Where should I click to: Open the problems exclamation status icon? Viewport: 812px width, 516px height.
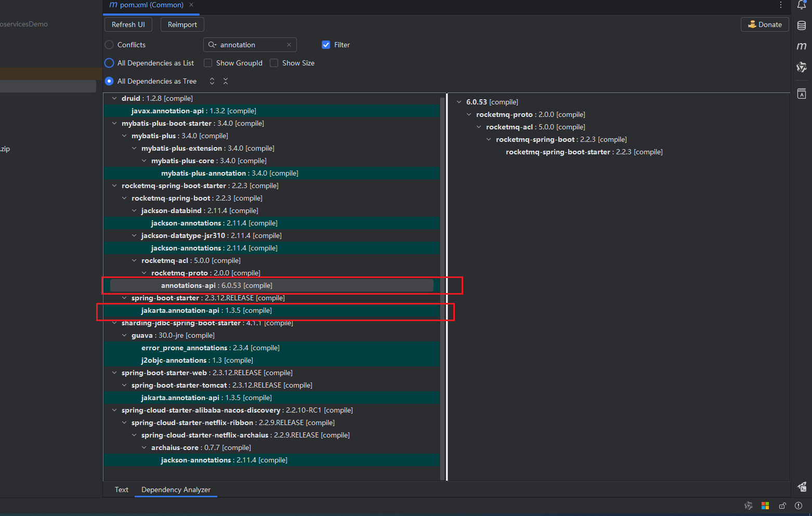pos(798,506)
